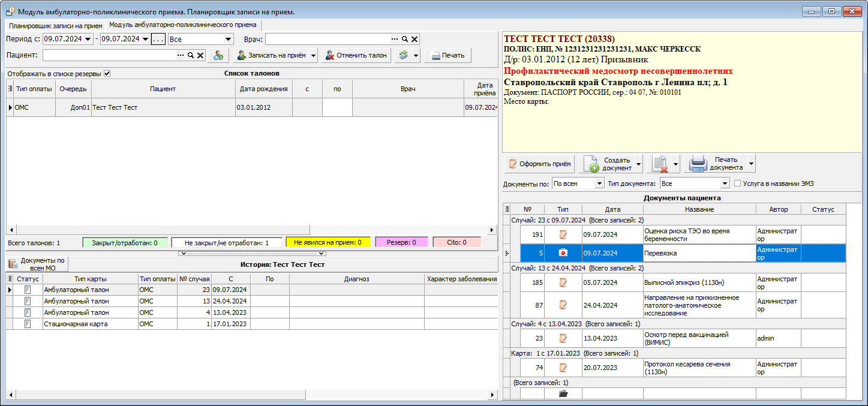Click the Отменить талон button

[x=356, y=55]
